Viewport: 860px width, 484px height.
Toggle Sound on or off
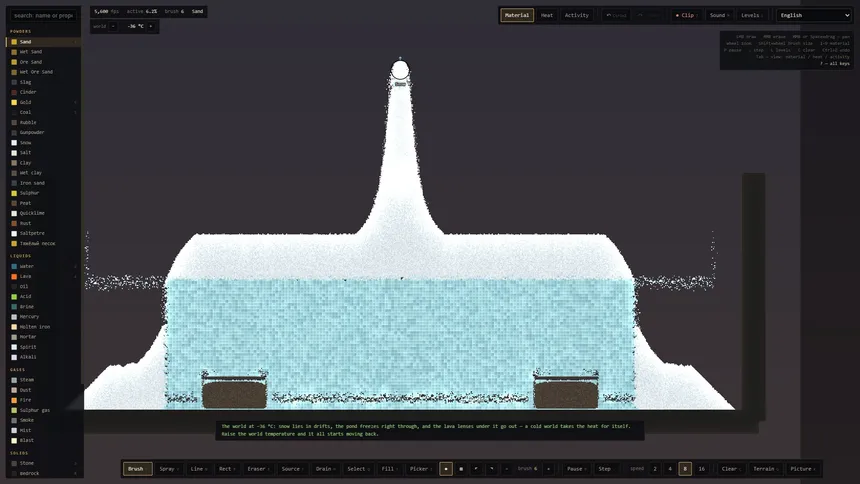pyautogui.click(x=719, y=15)
